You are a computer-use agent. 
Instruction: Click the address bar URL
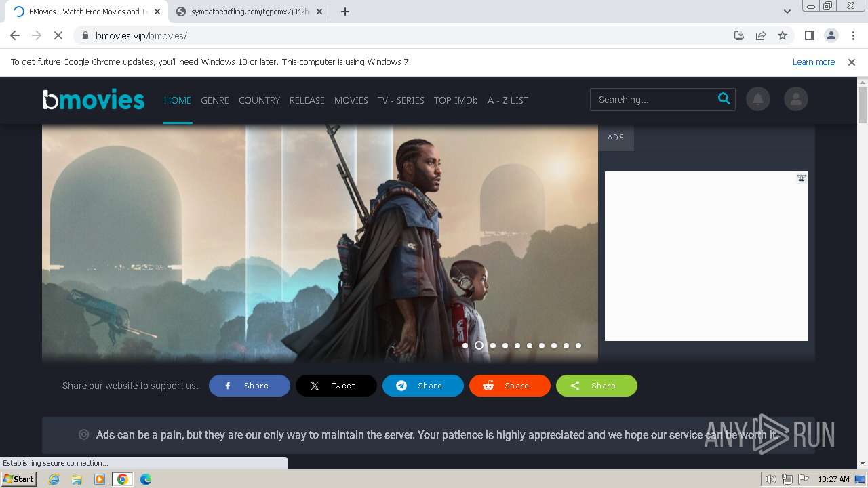click(141, 36)
